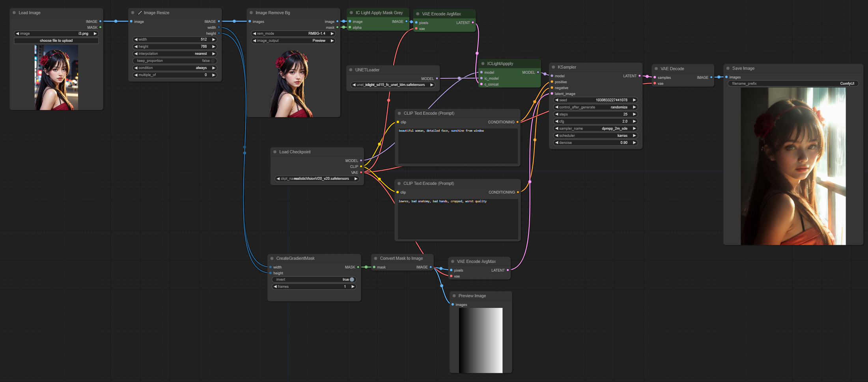Screen dimensions: 868x382
Task: Collapse the Load Checkpoint node using its title dot
Action: (275, 152)
